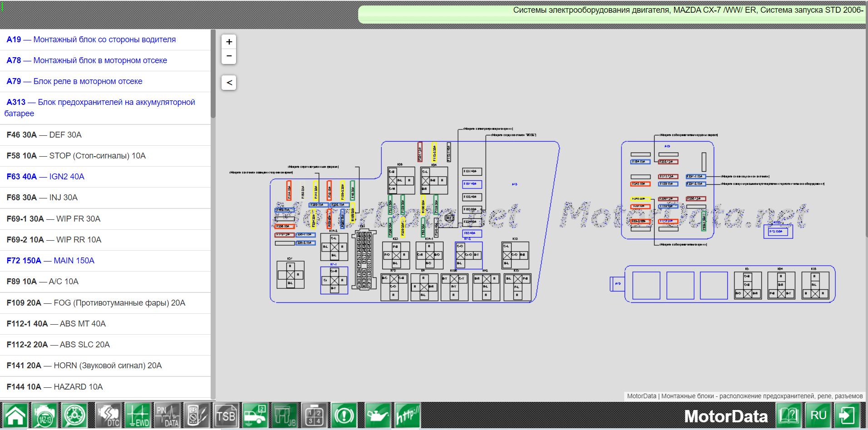The height and width of the screenshot is (430, 868).
Task: Open the engine search 1AZ-13 icon
Action: [x=44, y=415]
